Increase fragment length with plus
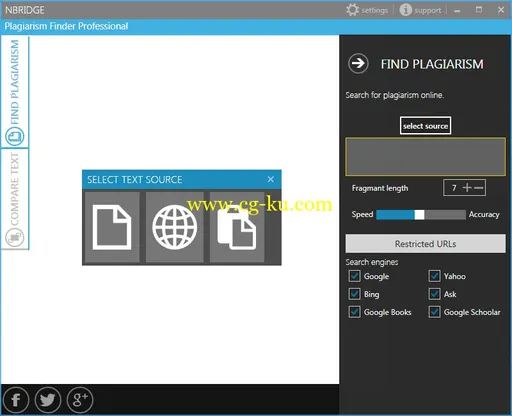This screenshot has width=512, height=416. pyautogui.click(x=467, y=188)
